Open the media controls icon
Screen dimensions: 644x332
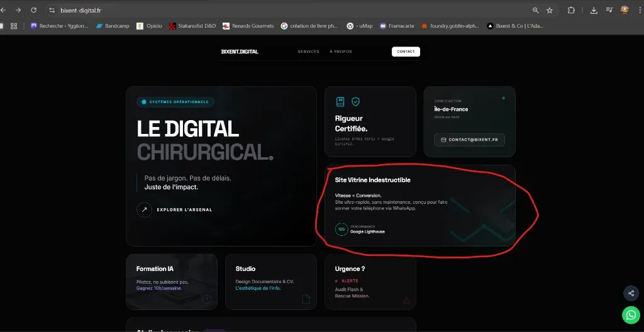pyautogui.click(x=609, y=10)
